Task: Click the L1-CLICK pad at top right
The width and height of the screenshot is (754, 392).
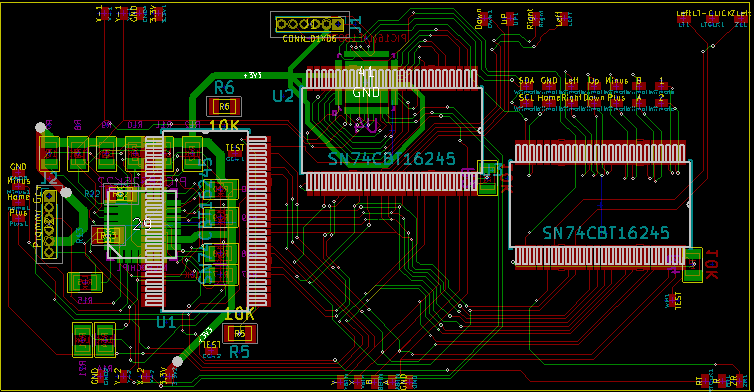Action: (713, 19)
